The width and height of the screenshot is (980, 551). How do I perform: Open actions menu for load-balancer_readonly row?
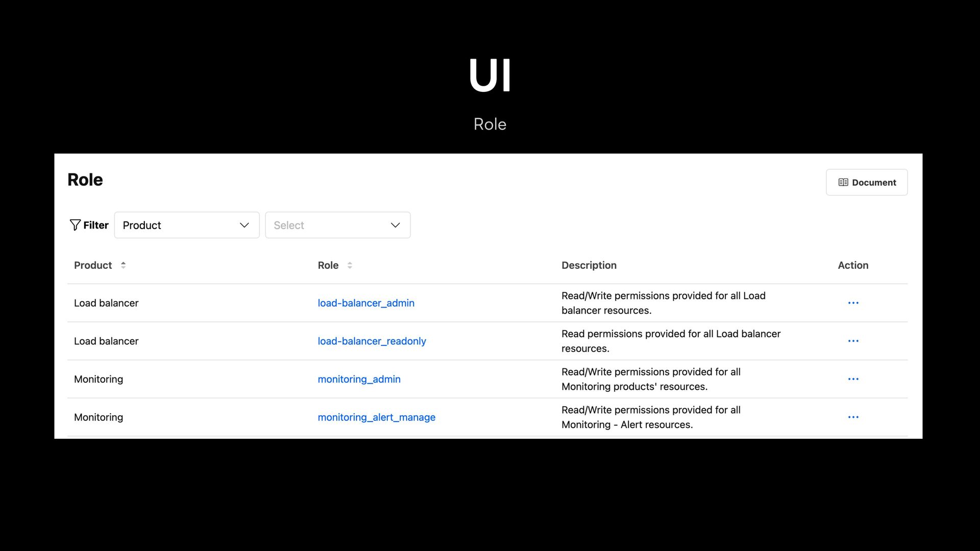[853, 341]
